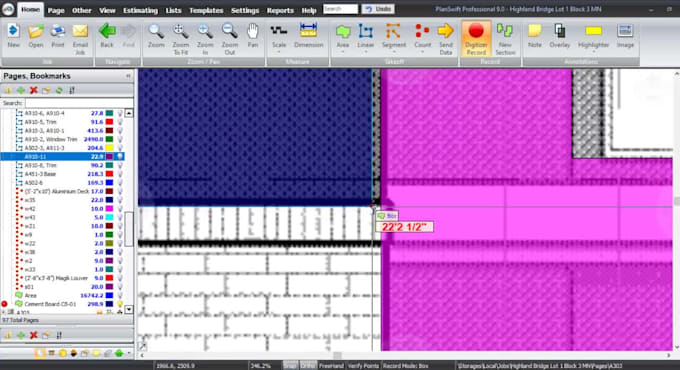Switch to the View tab
680x370 pixels.
[x=107, y=10]
